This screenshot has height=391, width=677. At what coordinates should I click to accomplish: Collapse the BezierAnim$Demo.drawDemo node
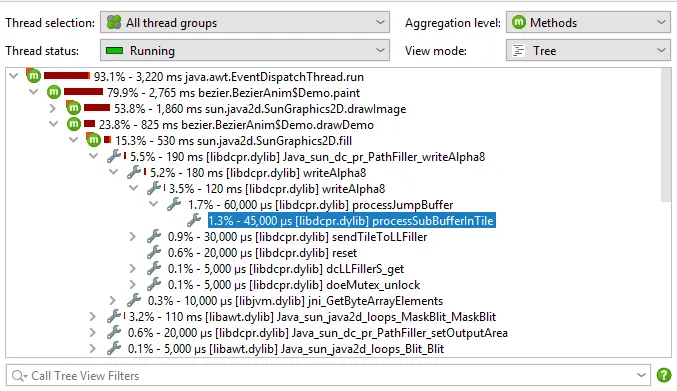[x=54, y=124]
